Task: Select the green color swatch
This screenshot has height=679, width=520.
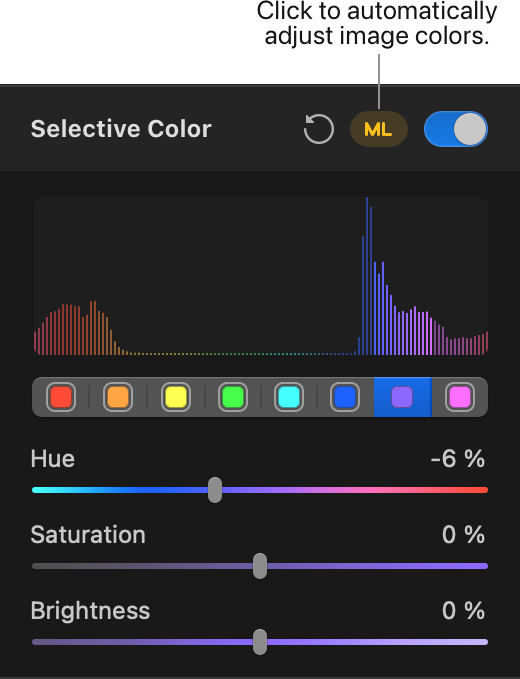Action: click(233, 397)
